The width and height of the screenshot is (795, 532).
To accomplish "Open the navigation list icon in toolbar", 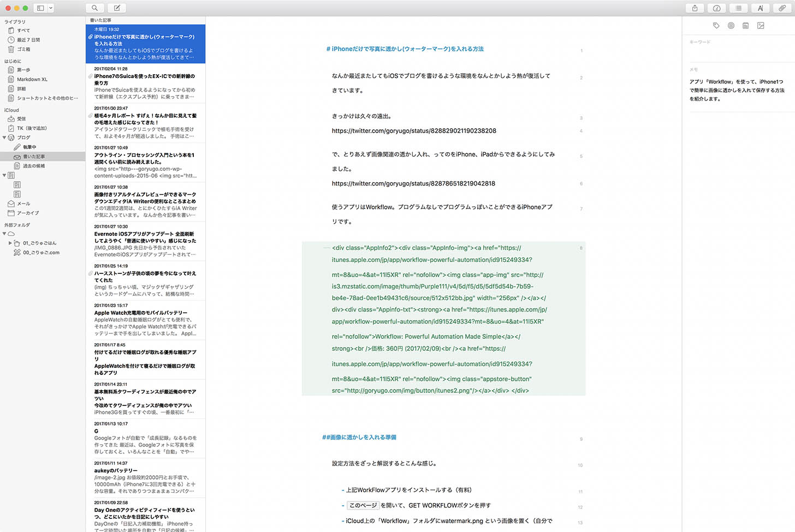I will tap(738, 8).
